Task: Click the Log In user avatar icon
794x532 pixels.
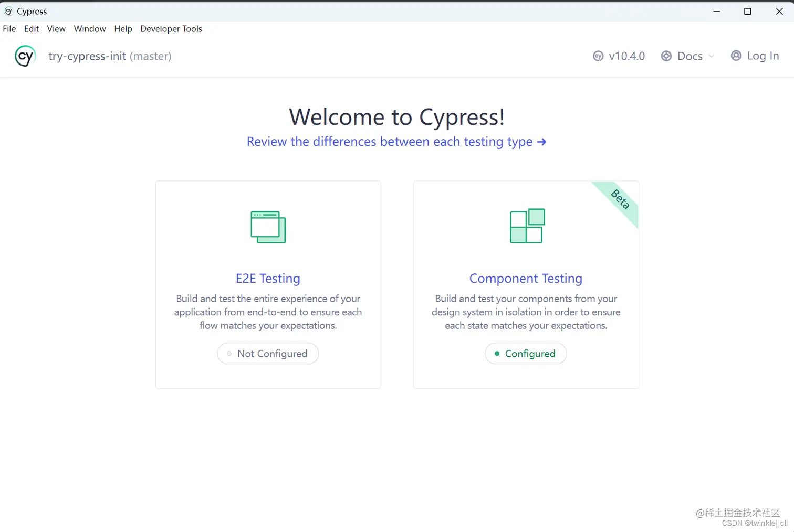Action: [x=736, y=56]
